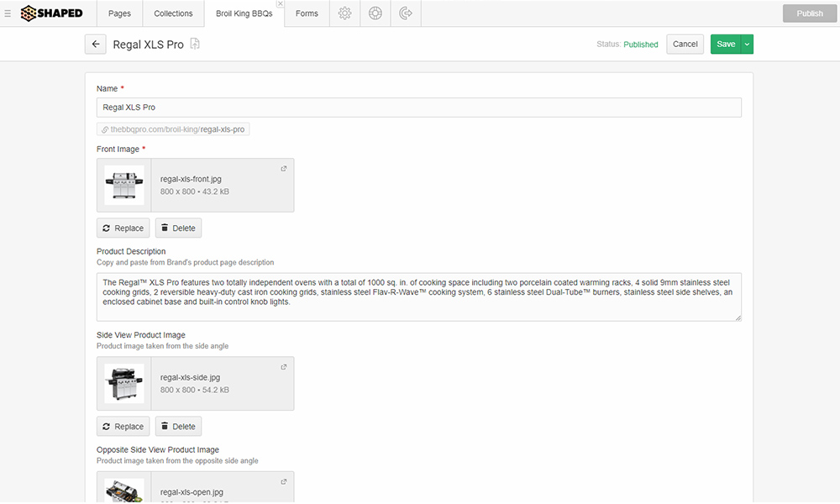Click the Publish button

coord(810,13)
